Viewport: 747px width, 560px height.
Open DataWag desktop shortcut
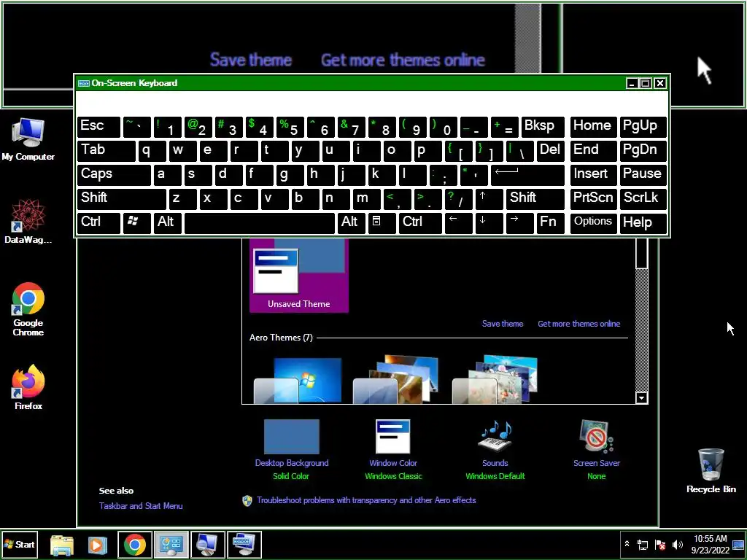pyautogui.click(x=28, y=222)
